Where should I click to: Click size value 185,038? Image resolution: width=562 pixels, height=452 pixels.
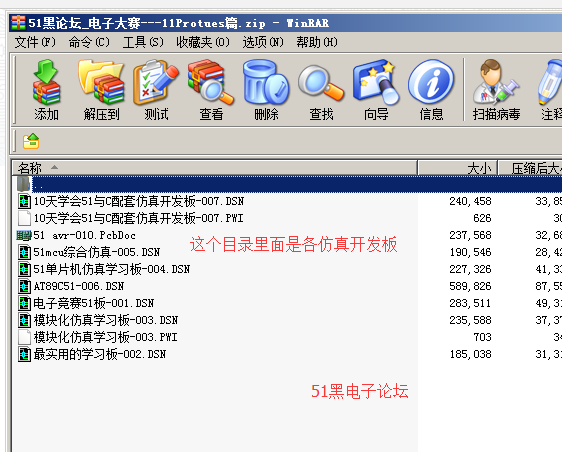click(470, 354)
